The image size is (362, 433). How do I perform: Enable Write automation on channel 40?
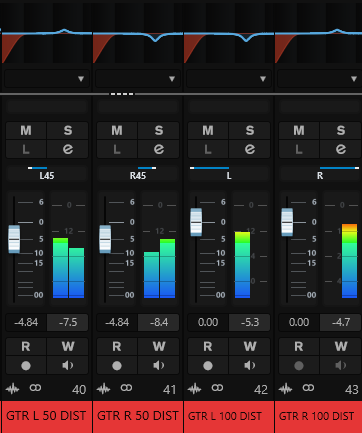(68, 347)
